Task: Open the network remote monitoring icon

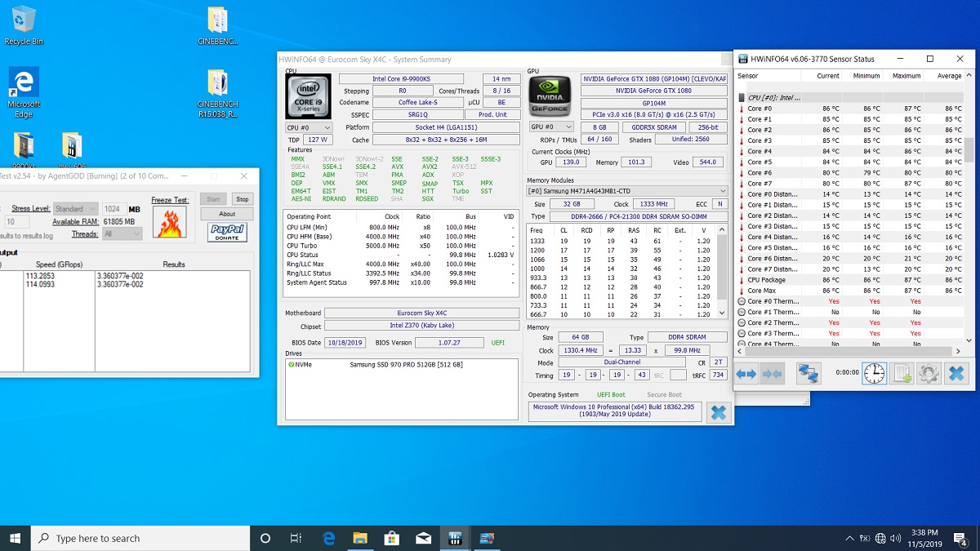Action: pos(808,374)
